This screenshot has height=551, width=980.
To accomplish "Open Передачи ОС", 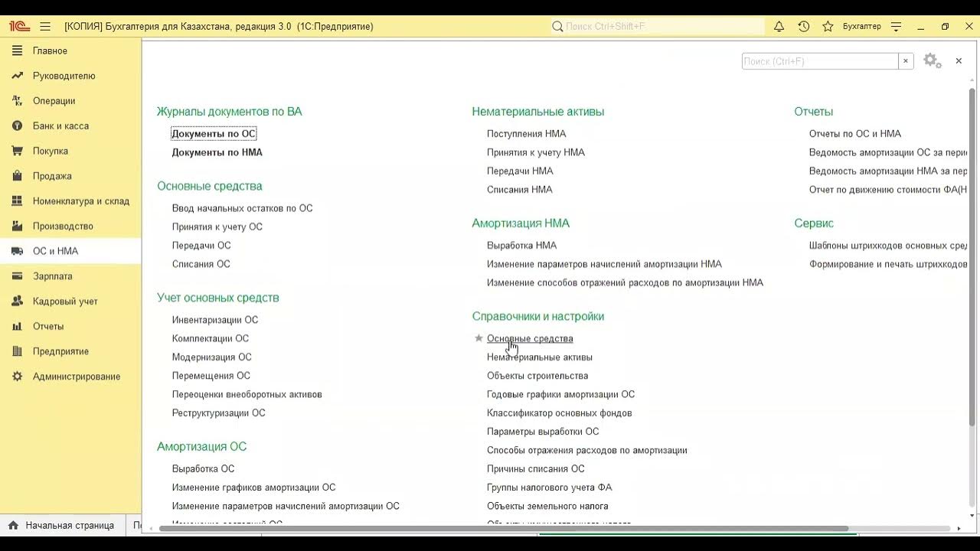I will [201, 246].
